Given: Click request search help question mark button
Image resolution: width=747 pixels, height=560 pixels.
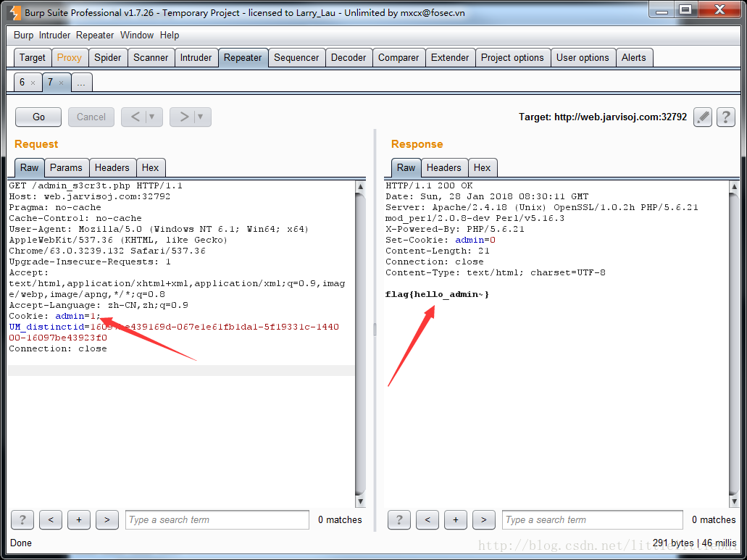Looking at the screenshot, I should pos(22,519).
